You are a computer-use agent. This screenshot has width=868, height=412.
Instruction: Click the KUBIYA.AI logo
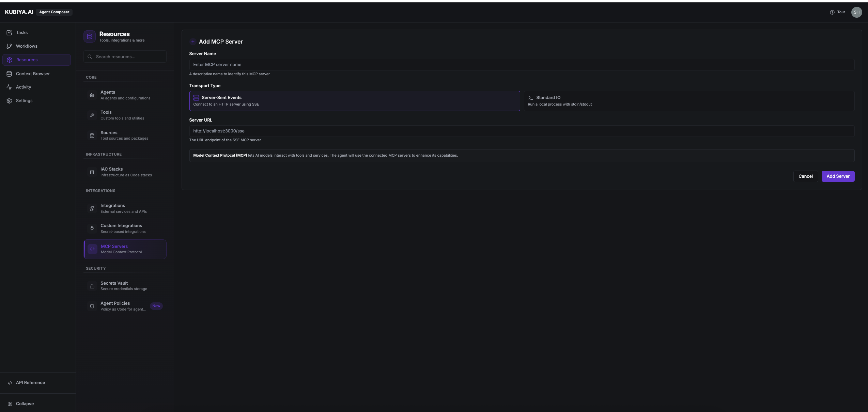point(19,12)
